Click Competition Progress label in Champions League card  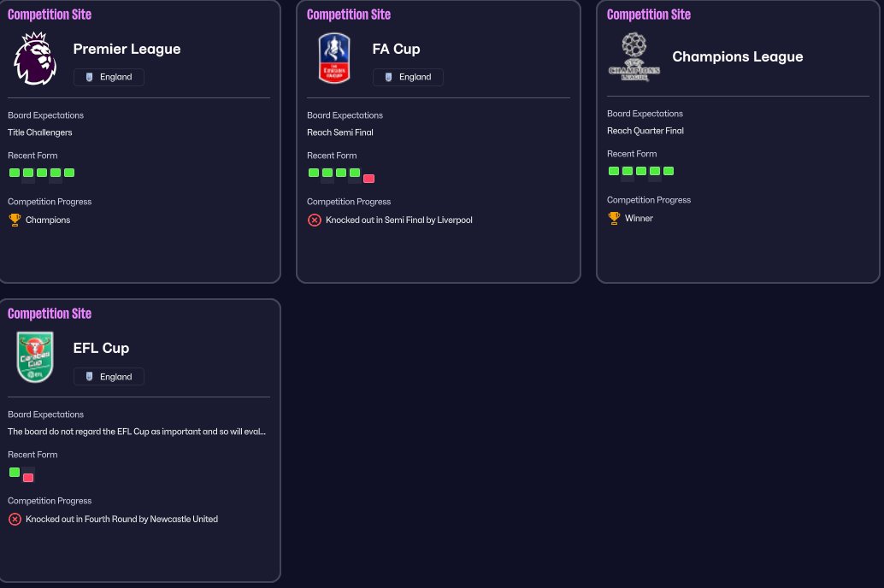pyautogui.click(x=649, y=200)
